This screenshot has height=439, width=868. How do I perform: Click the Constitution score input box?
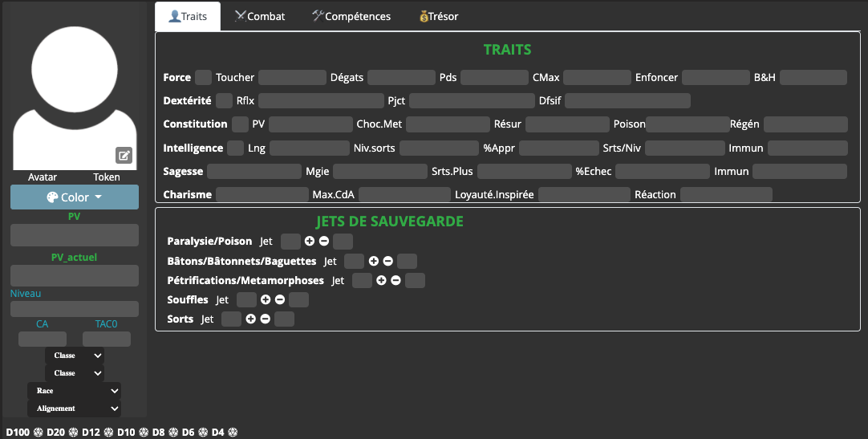click(x=240, y=124)
